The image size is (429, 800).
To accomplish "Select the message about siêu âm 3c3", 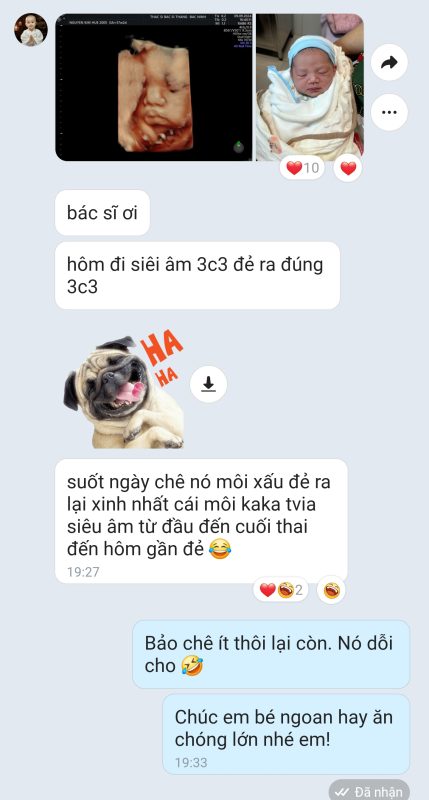I will coord(197,276).
